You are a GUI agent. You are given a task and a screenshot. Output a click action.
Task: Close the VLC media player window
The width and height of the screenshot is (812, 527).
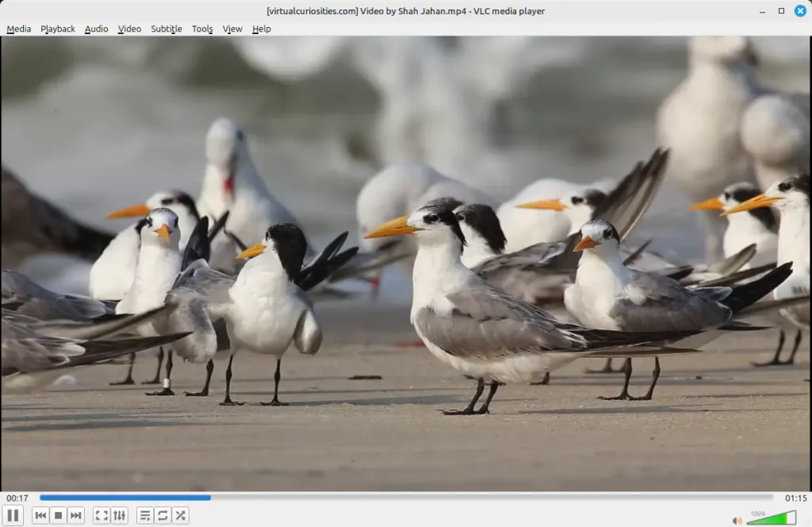point(800,11)
